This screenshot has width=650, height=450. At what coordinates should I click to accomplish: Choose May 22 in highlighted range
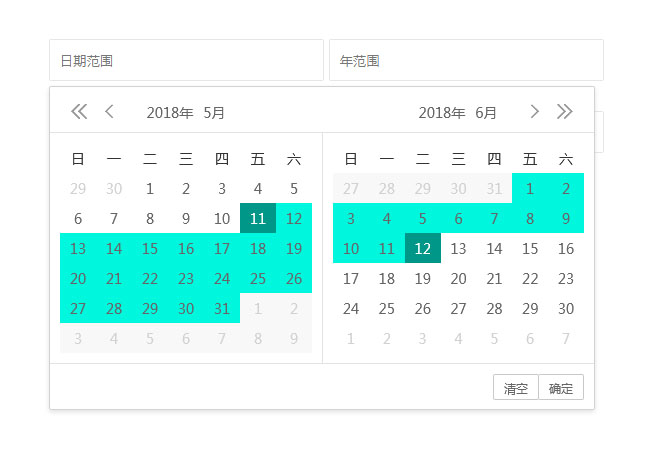150,279
